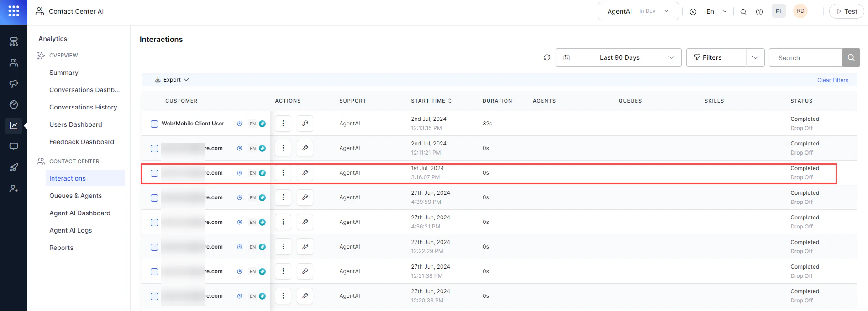868x311 pixels.
Task: Click the flows sidebar icon
Action: tap(14, 42)
